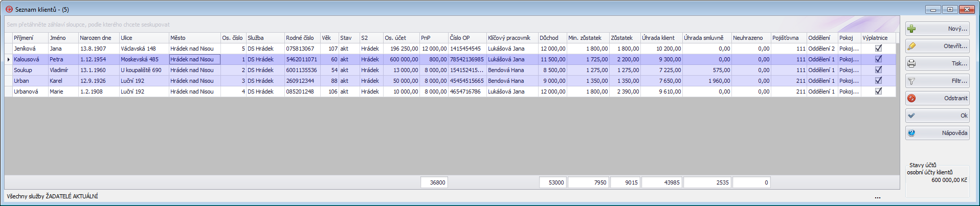Sort by Věk column header

click(x=329, y=38)
